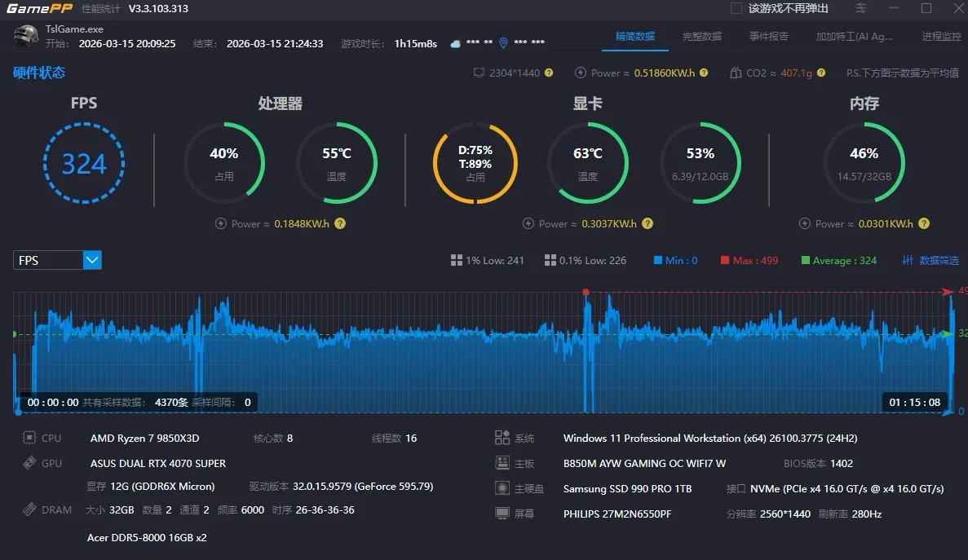Click the 1h15m8s play duration value
968x560 pixels.
415,44
